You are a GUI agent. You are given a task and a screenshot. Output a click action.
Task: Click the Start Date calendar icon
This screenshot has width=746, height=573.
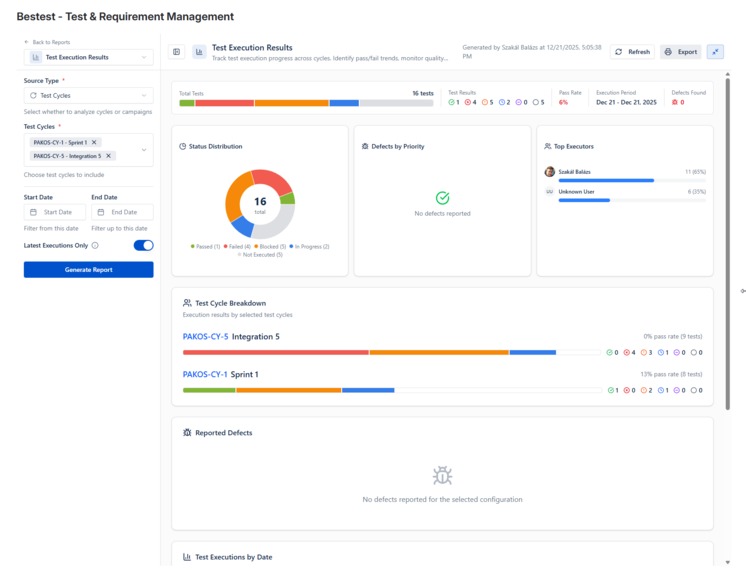pyautogui.click(x=33, y=212)
